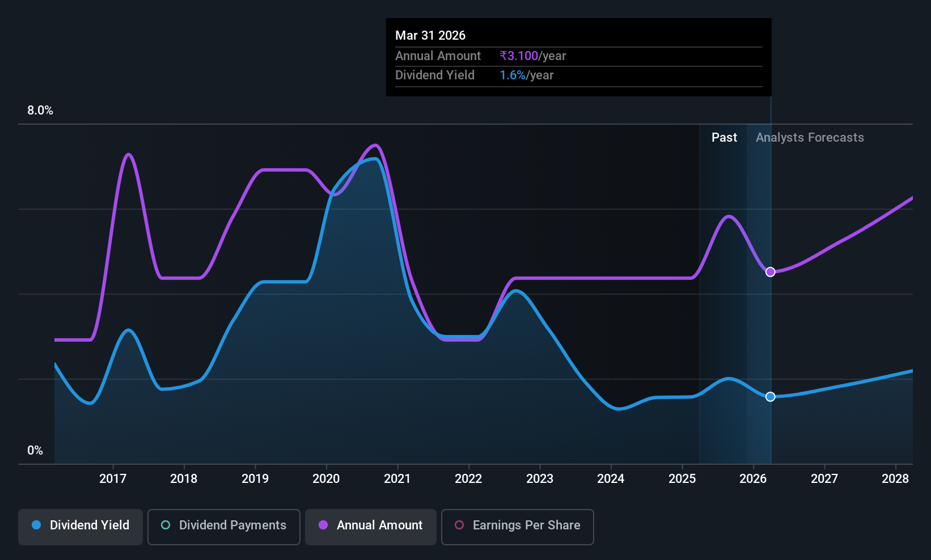Click the 2024 x-axis label
The width and height of the screenshot is (931, 560).
611,479
